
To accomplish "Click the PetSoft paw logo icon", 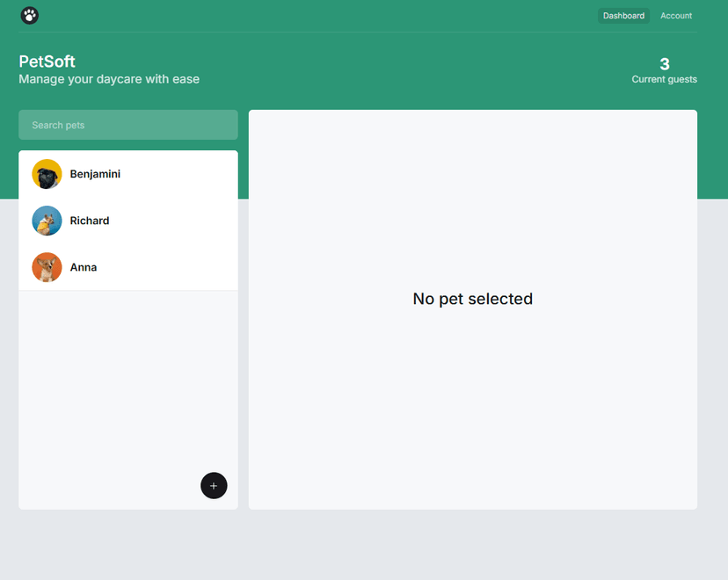I will [30, 15].
